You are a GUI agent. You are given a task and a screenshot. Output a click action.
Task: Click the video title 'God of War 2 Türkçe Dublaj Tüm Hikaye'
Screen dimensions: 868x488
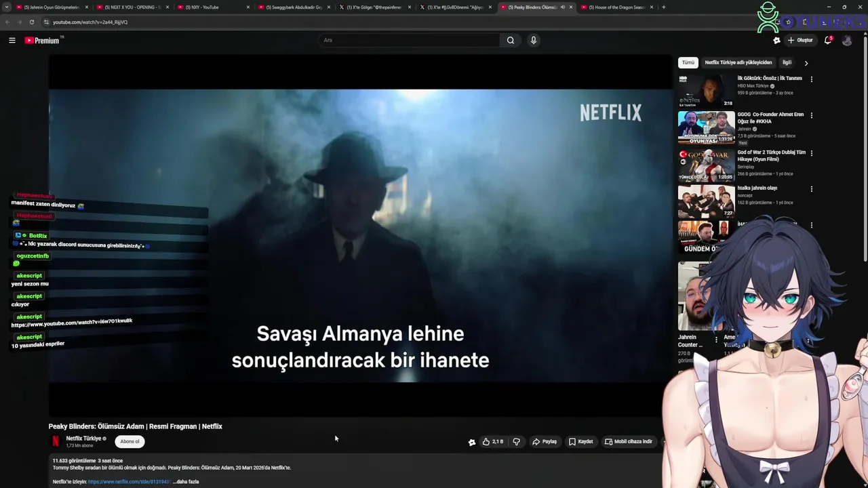tap(771, 155)
